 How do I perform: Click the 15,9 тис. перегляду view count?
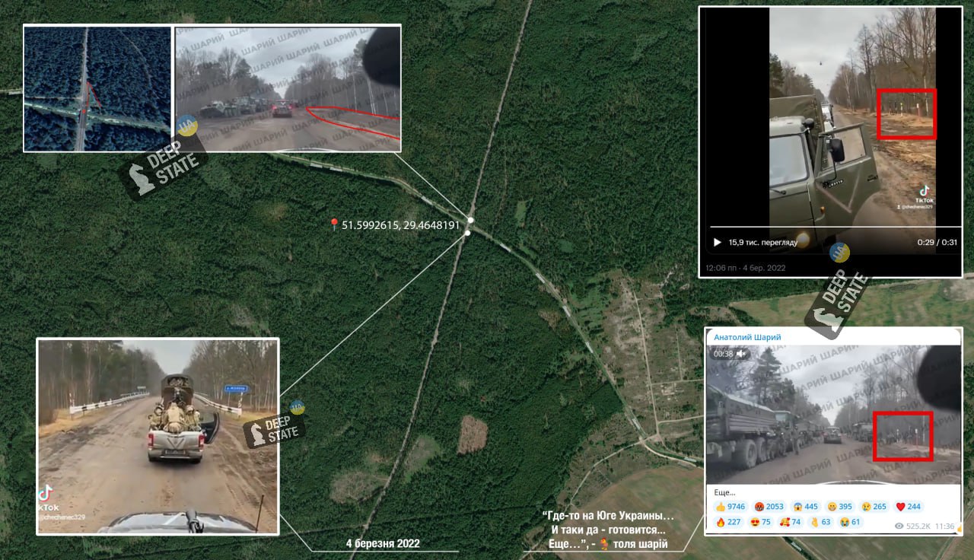[x=763, y=242]
